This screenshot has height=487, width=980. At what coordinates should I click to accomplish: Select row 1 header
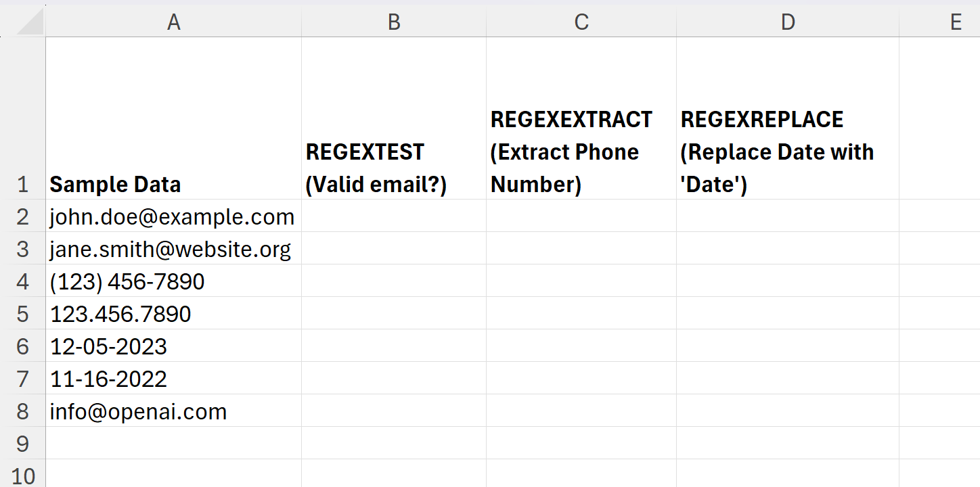coord(23,184)
